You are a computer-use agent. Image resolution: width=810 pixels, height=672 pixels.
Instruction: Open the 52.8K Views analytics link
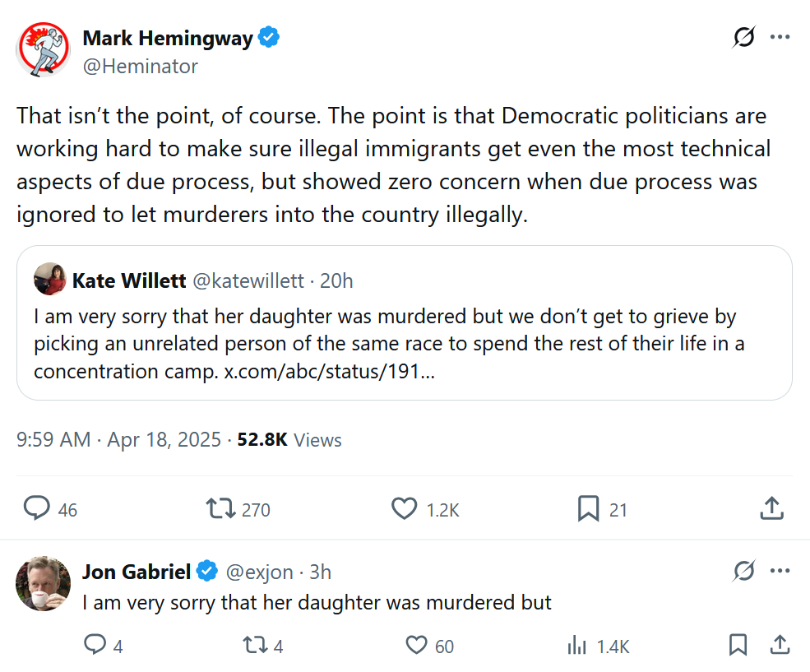(x=289, y=440)
